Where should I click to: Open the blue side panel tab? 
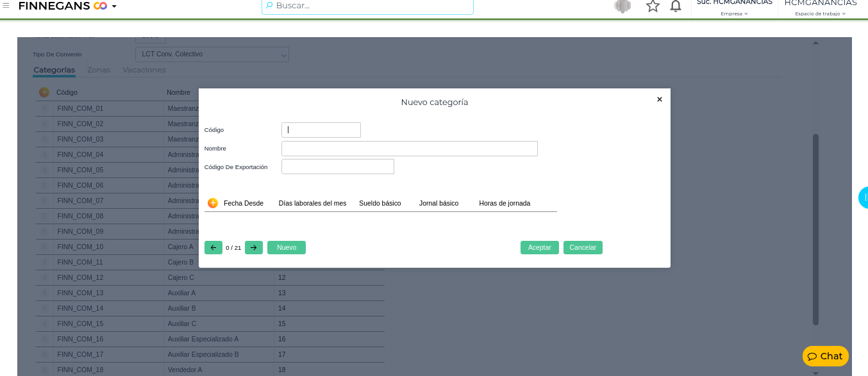[864, 197]
